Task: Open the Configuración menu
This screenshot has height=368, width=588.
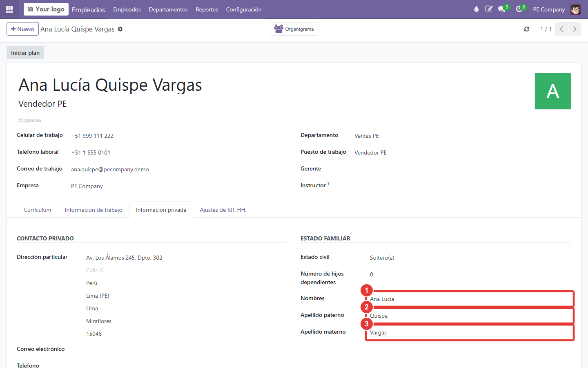Action: click(244, 9)
